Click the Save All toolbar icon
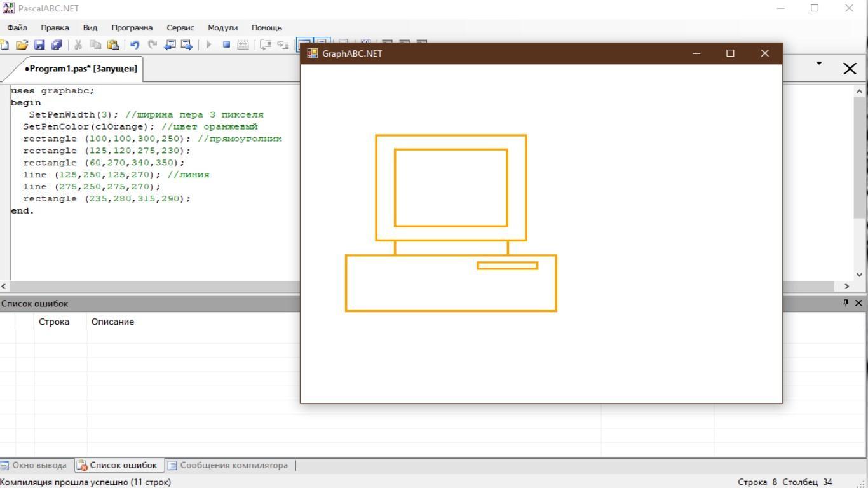 [57, 44]
